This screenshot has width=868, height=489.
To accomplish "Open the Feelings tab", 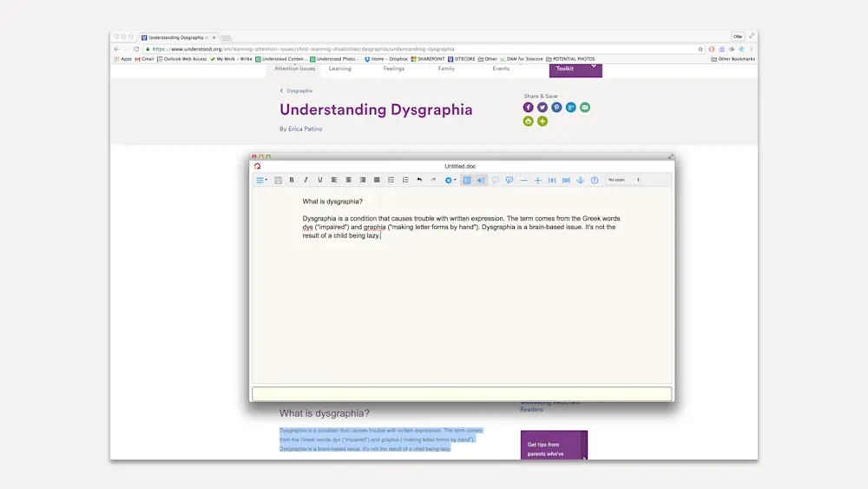I will click(x=393, y=69).
